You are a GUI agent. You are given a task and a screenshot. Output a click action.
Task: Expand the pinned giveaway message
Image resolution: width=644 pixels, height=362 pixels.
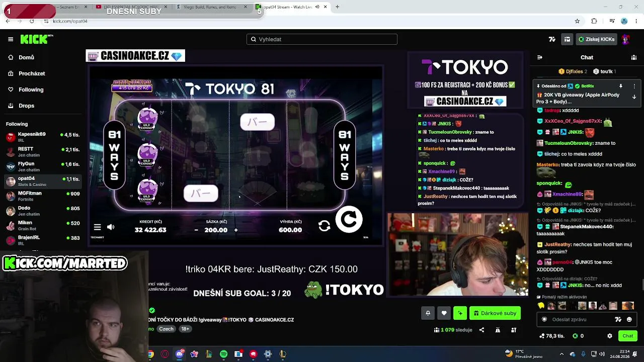pos(634,97)
